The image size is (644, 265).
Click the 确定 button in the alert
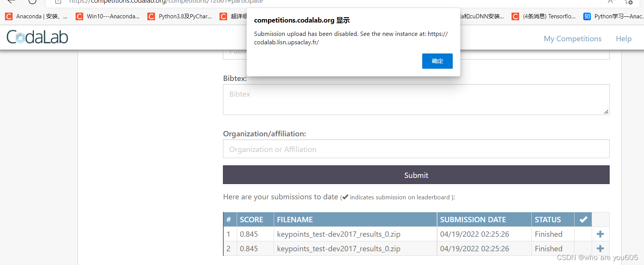(x=437, y=61)
